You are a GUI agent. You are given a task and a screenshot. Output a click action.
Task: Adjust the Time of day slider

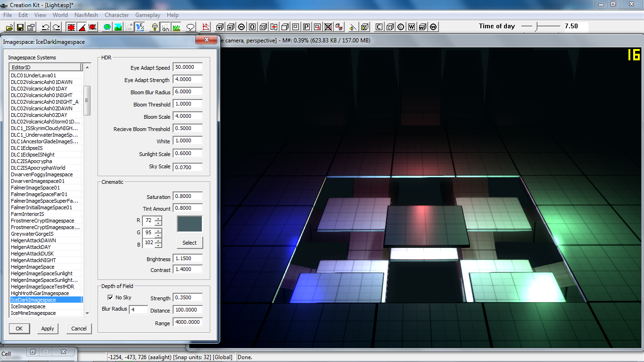coord(536,27)
